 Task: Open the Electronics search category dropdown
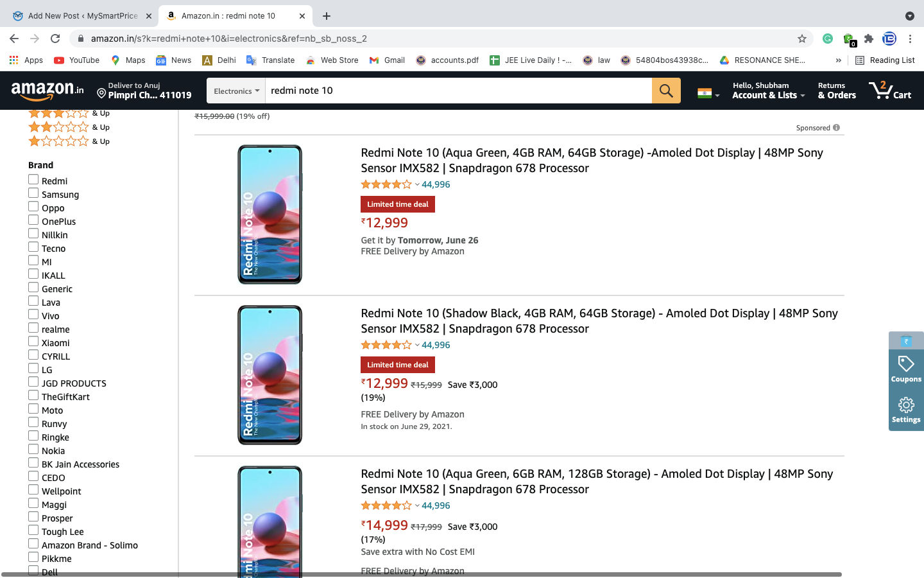click(236, 91)
